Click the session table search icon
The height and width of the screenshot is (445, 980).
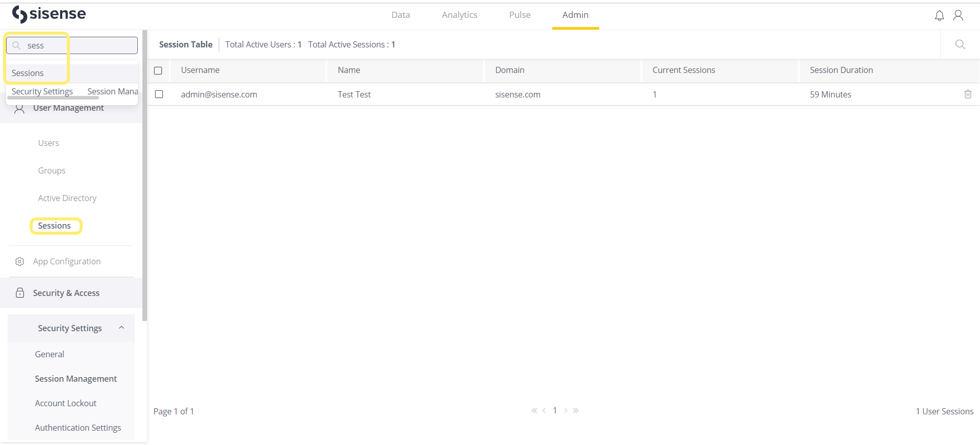point(960,44)
